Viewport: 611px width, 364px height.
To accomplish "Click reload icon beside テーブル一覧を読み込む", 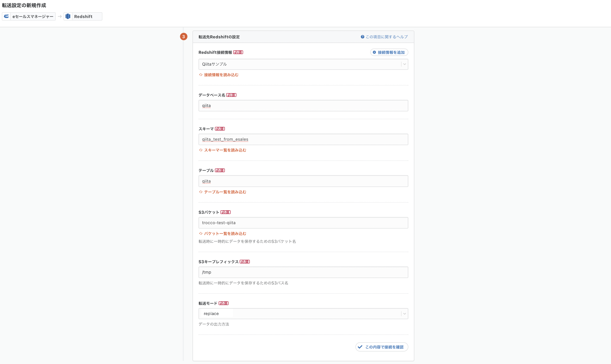I will [201, 192].
